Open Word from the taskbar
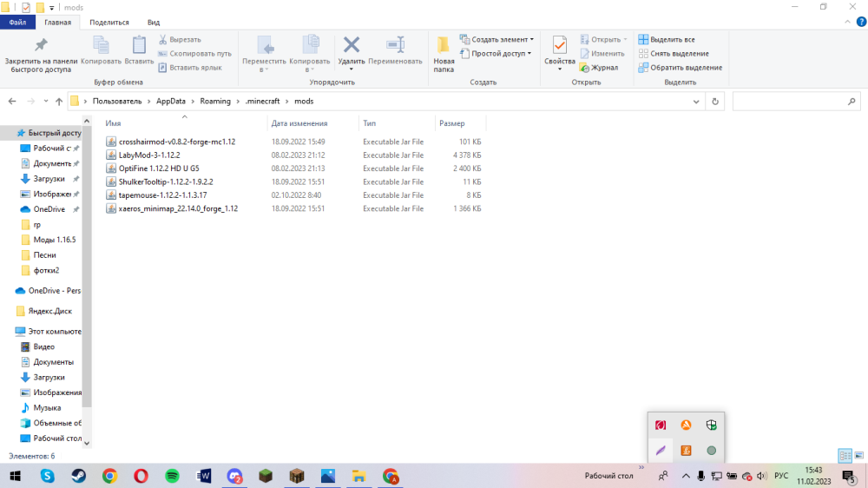This screenshot has width=868, height=488. pos(204,476)
